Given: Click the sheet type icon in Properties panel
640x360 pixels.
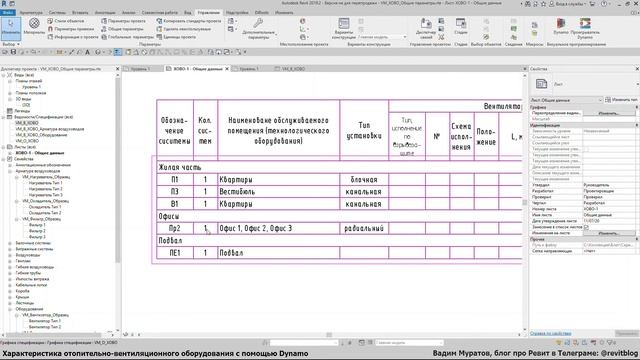Looking at the screenshot, I should (x=542, y=84).
